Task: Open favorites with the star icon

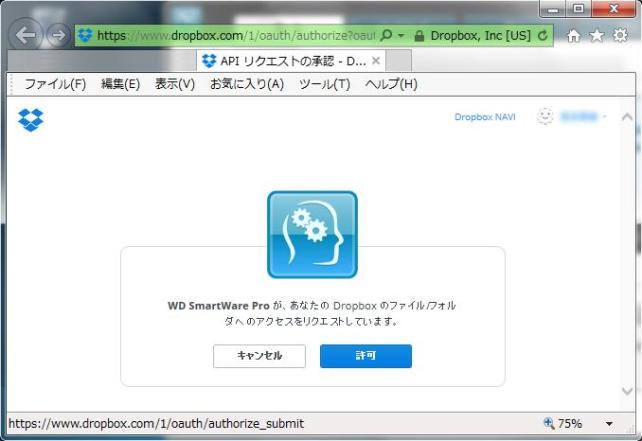Action: (x=597, y=36)
